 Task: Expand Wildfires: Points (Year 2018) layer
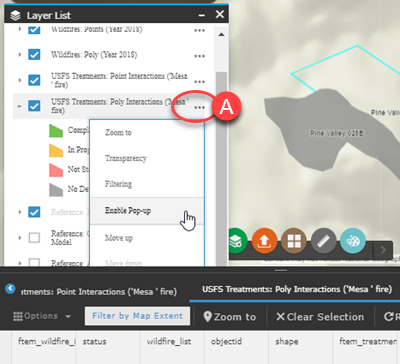point(19,29)
